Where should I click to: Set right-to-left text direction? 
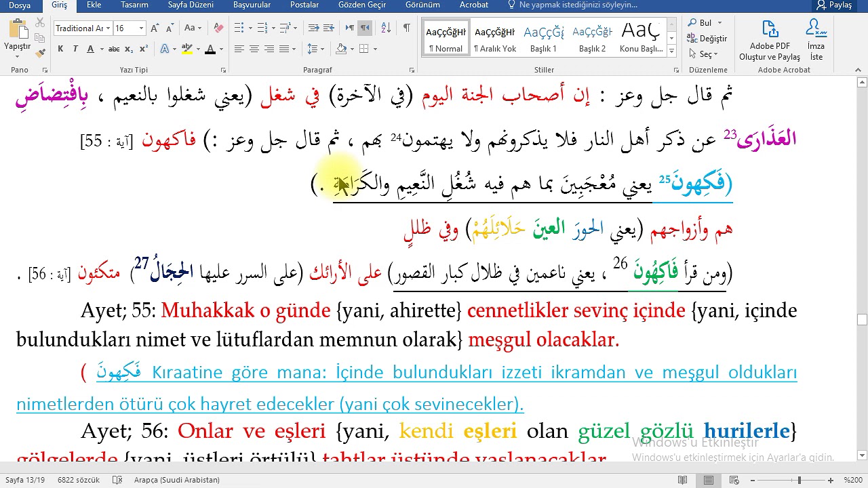pyautogui.click(x=365, y=28)
